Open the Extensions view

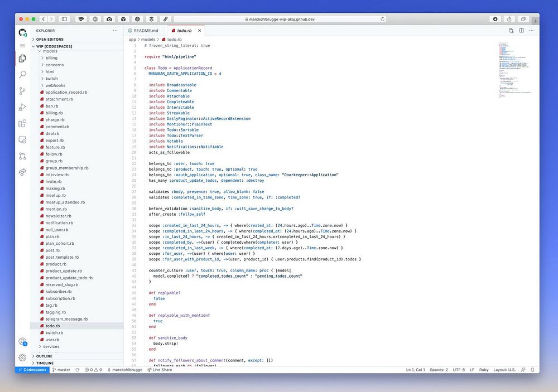point(22,123)
